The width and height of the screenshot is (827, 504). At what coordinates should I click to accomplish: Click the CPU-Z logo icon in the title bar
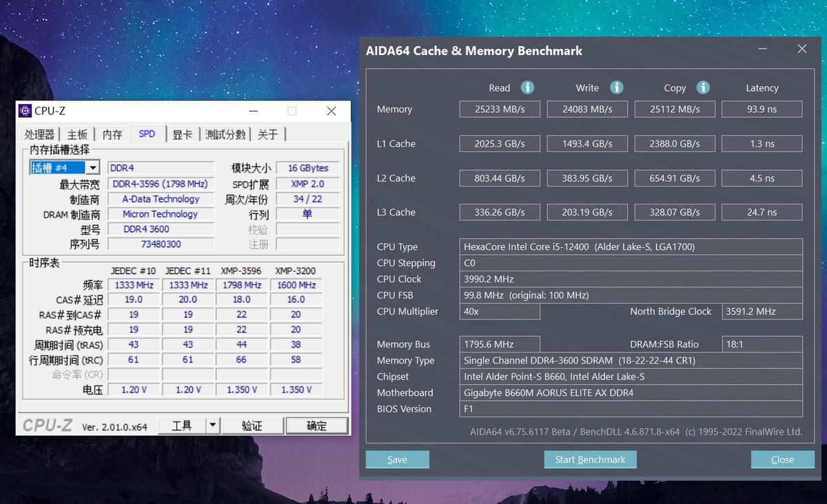(25, 110)
